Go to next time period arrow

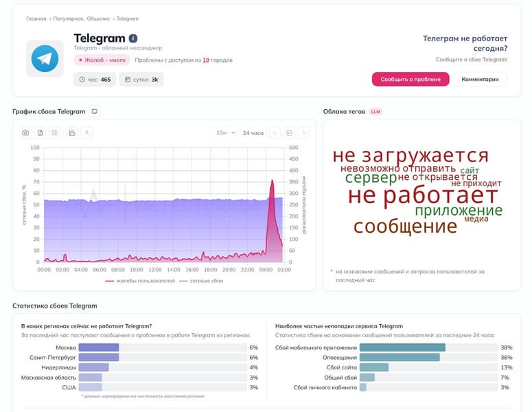click(303, 133)
